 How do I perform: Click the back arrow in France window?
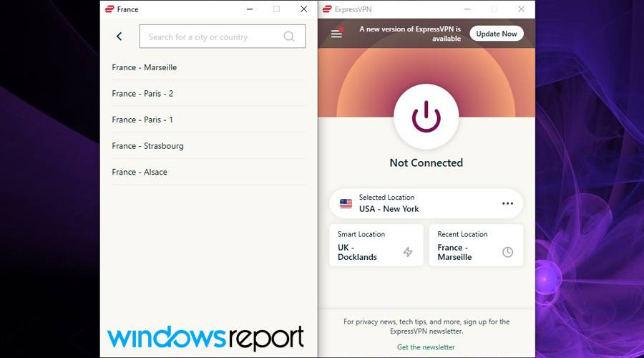(x=119, y=37)
